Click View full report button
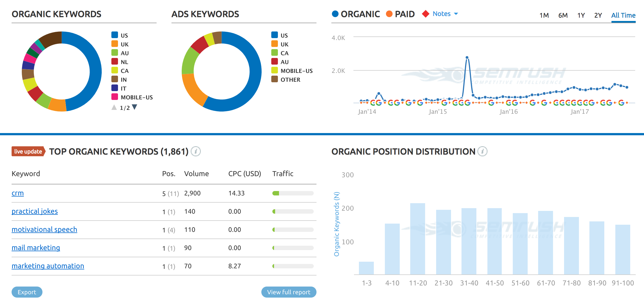The image size is (644, 302). 289,292
